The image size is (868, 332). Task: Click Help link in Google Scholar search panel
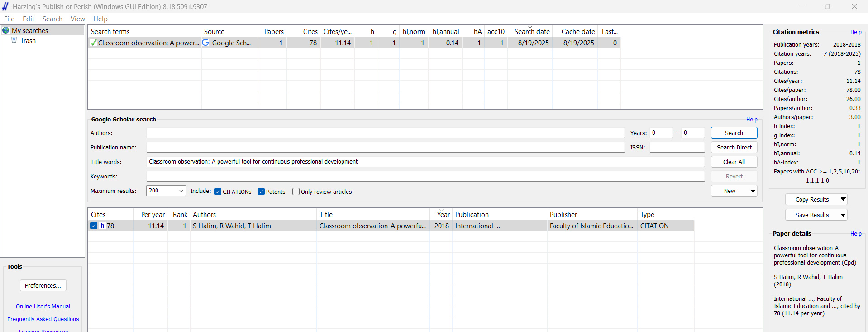coord(752,119)
